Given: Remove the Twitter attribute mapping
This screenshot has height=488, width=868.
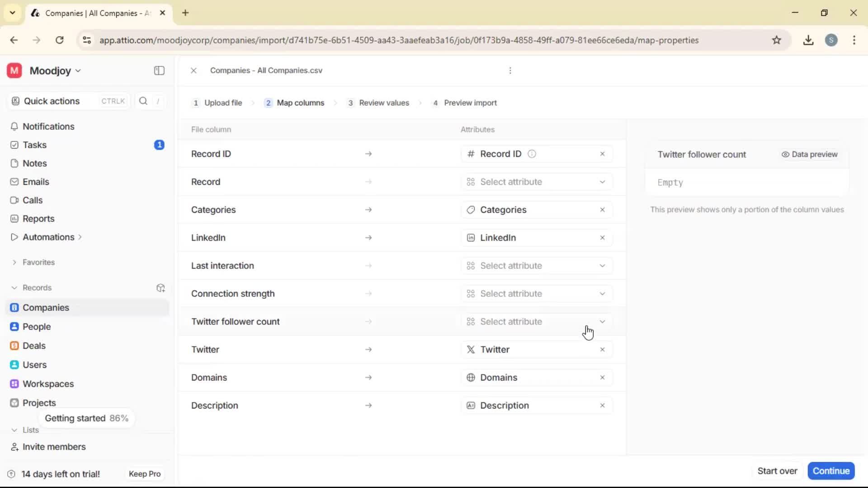Looking at the screenshot, I should coord(603,349).
